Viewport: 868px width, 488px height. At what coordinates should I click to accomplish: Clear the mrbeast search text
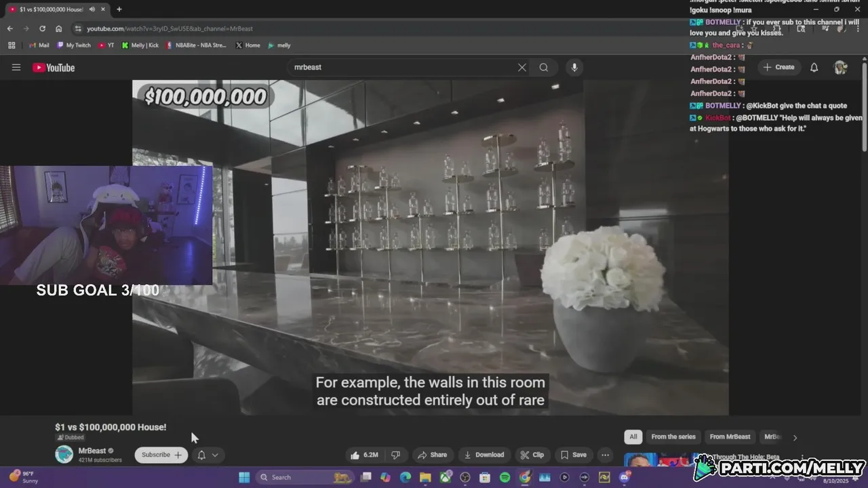pyautogui.click(x=522, y=67)
